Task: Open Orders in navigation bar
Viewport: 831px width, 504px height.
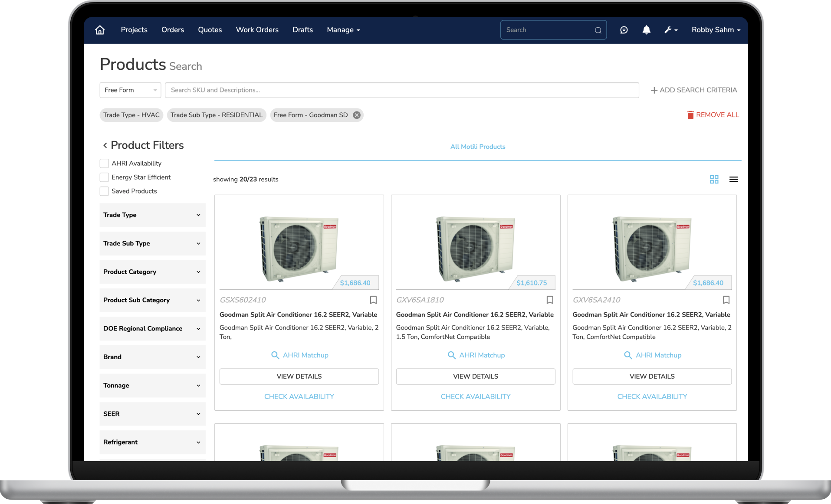Action: (x=173, y=30)
